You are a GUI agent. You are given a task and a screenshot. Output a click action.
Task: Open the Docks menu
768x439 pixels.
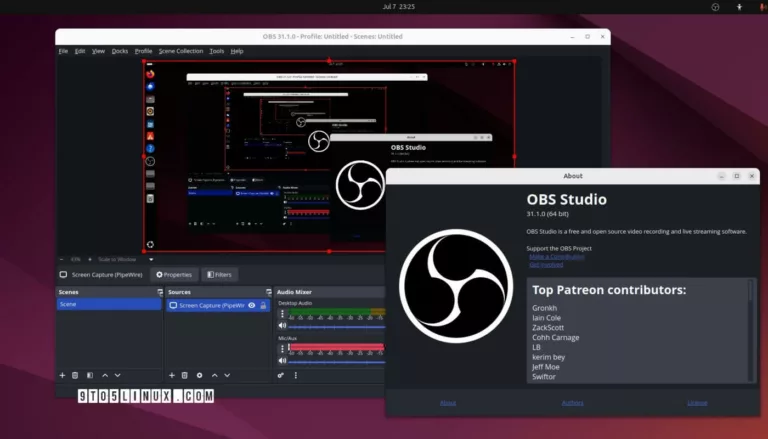coord(120,51)
